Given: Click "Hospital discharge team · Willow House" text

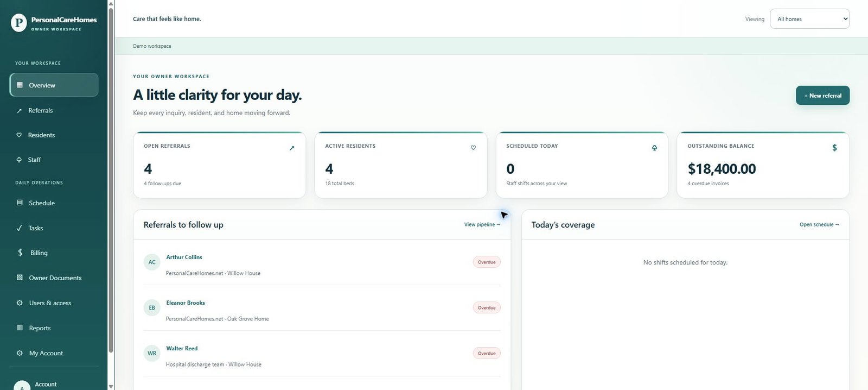Looking at the screenshot, I should tap(214, 364).
